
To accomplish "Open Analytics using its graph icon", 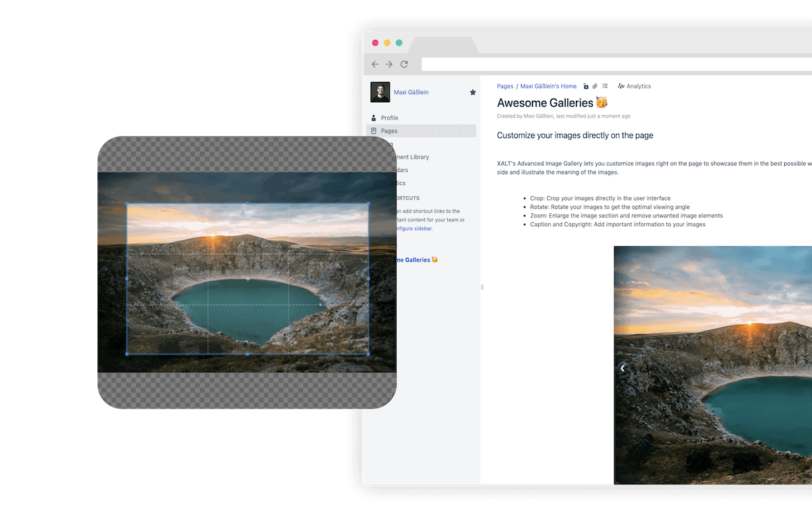I will click(623, 86).
